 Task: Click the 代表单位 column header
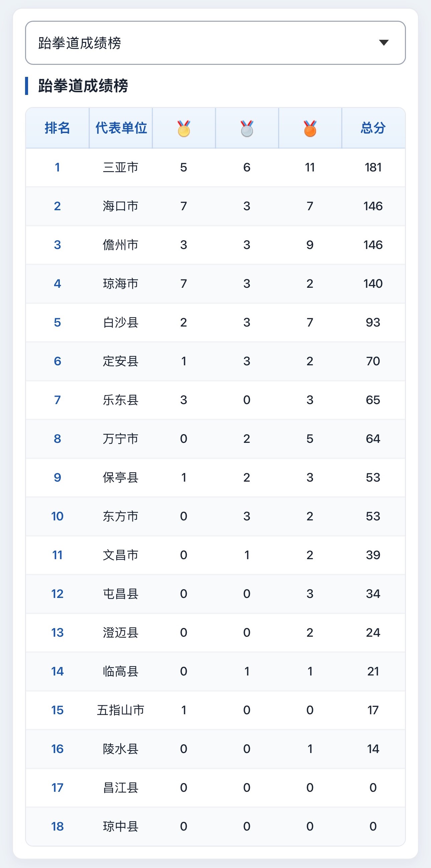[x=121, y=128]
